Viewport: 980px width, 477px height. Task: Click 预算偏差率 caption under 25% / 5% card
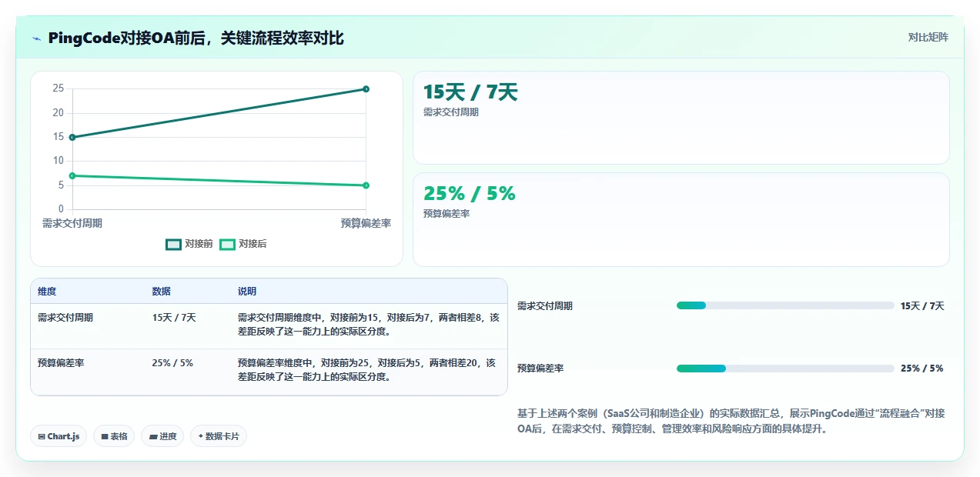[447, 214]
